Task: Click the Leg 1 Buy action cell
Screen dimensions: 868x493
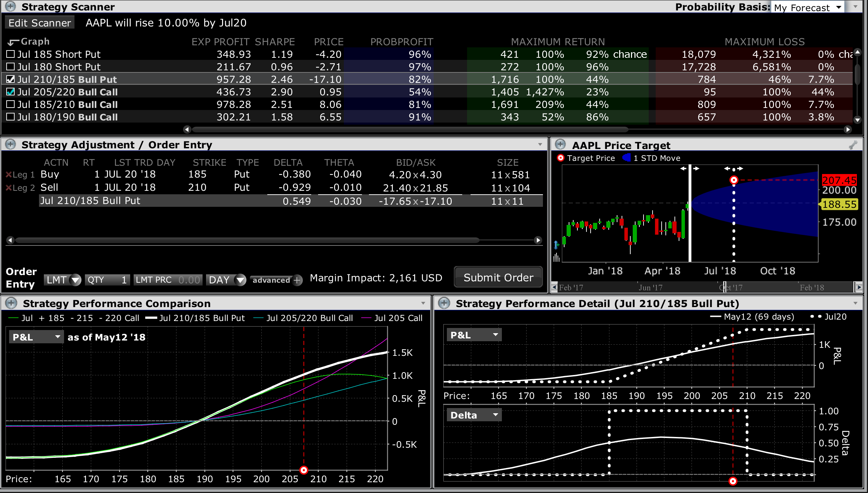Action: coord(50,174)
